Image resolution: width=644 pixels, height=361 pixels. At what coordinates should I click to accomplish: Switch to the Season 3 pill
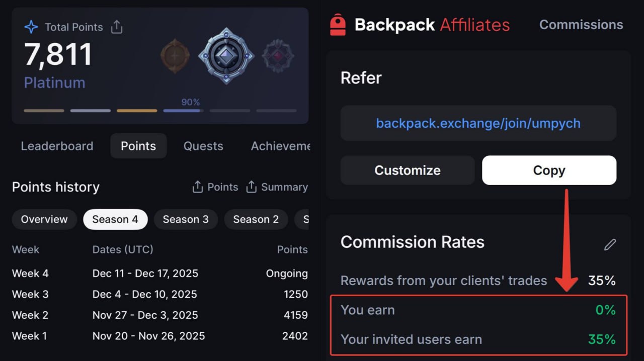click(186, 220)
